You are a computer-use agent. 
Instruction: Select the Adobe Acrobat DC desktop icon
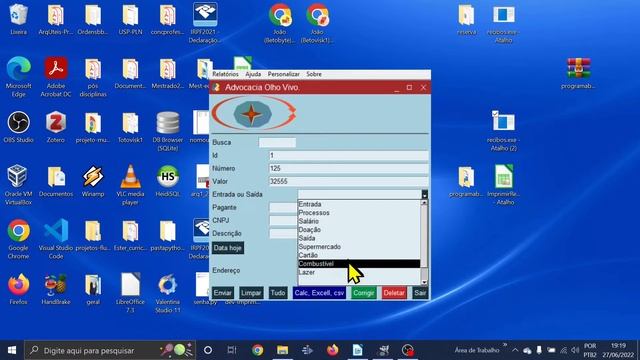coord(56,77)
